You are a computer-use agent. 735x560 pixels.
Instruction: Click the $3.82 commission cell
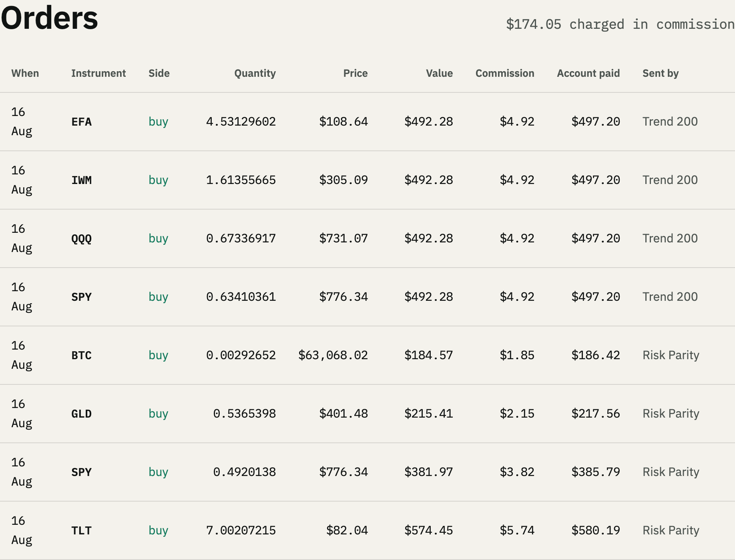pyautogui.click(x=517, y=472)
